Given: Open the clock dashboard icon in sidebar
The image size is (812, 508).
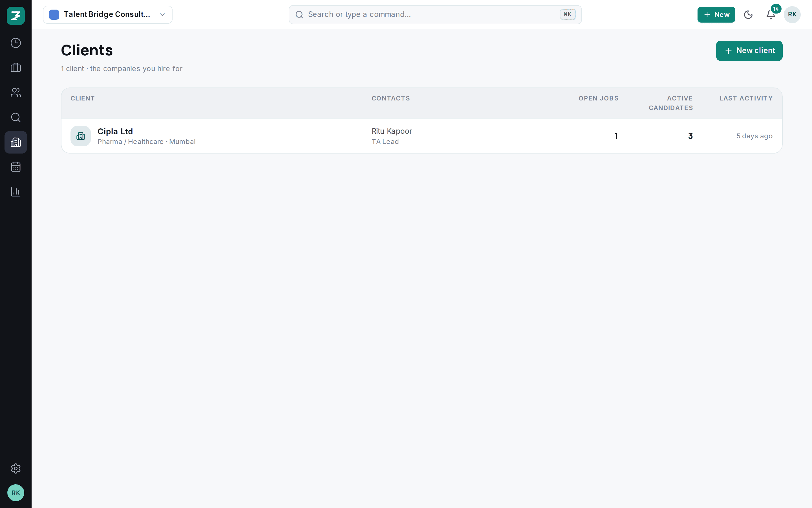Looking at the screenshot, I should (x=16, y=43).
